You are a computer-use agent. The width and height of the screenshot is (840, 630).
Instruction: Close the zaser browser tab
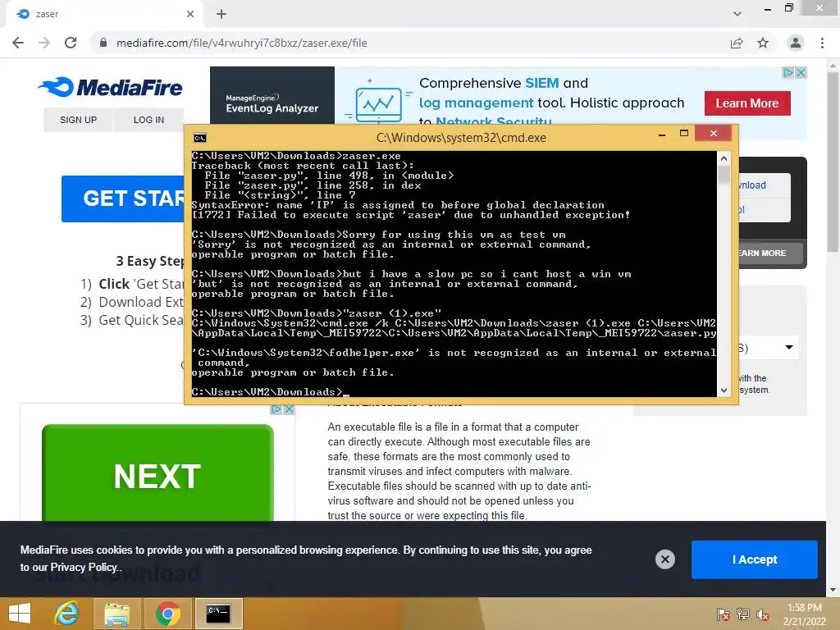click(190, 14)
